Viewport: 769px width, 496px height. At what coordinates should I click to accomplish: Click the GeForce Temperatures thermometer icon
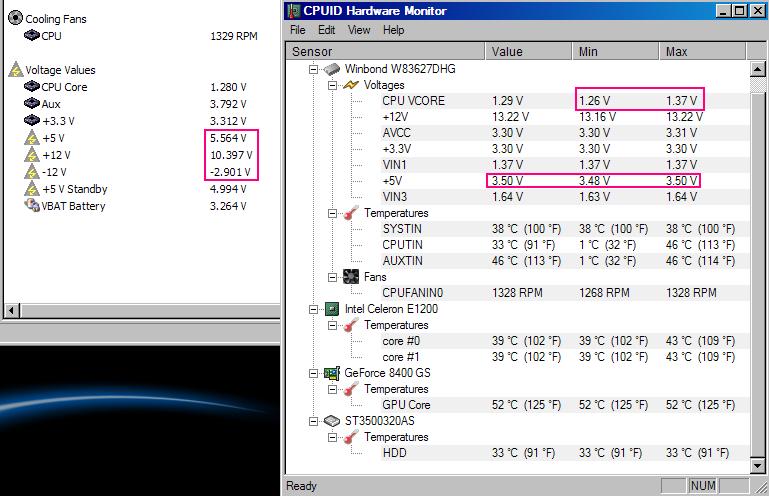point(351,389)
